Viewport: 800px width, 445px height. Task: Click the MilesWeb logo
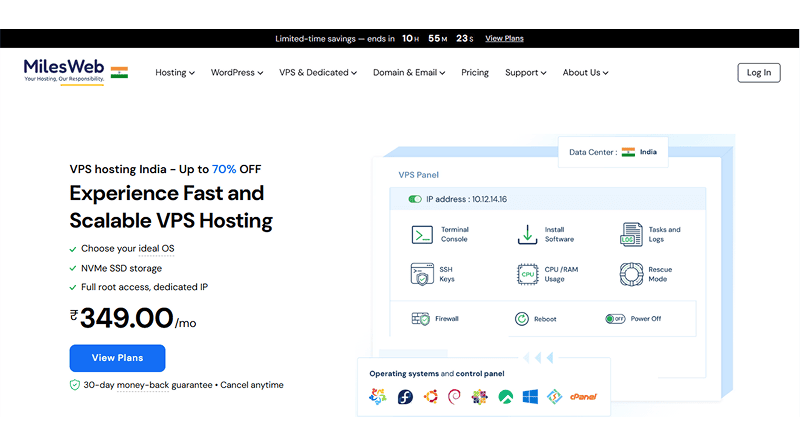coord(64,71)
